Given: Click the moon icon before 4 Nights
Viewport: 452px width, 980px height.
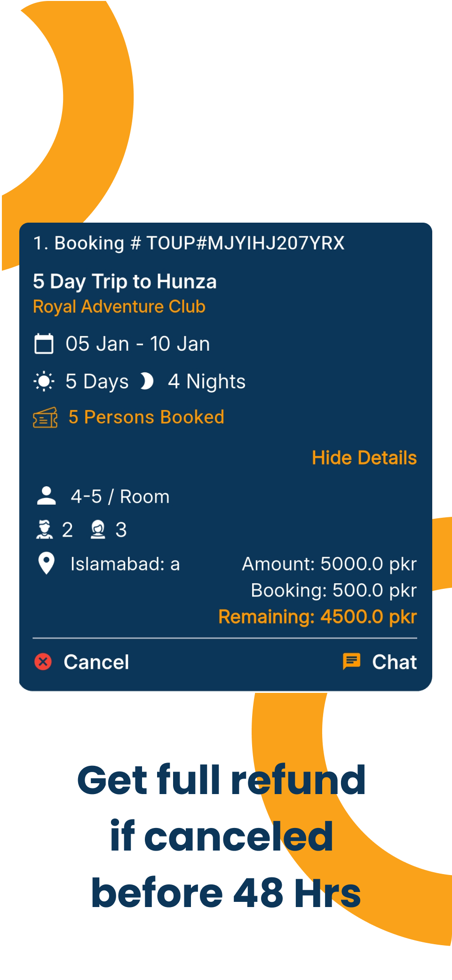Looking at the screenshot, I should pyautogui.click(x=147, y=381).
